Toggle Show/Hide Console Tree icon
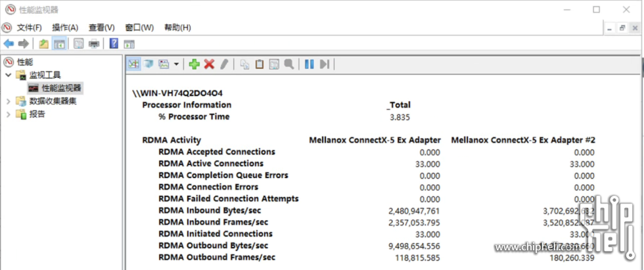This screenshot has height=270, width=644. click(59, 43)
